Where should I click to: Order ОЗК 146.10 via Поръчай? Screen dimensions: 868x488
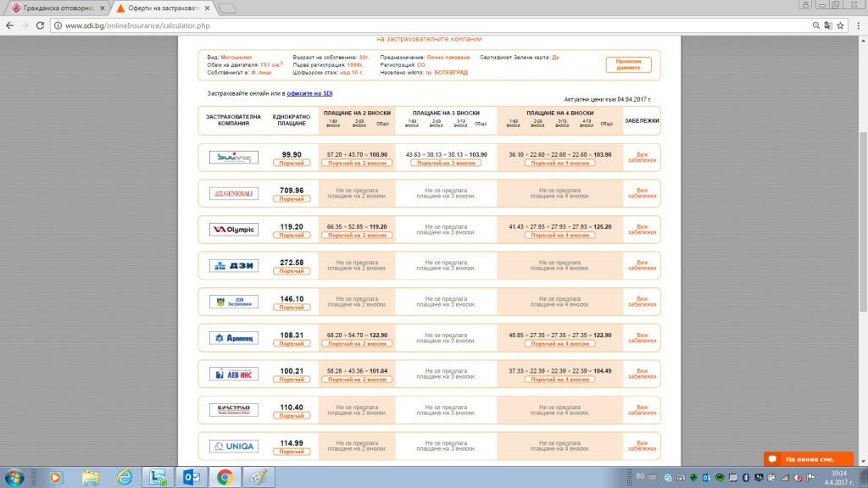[292, 308]
